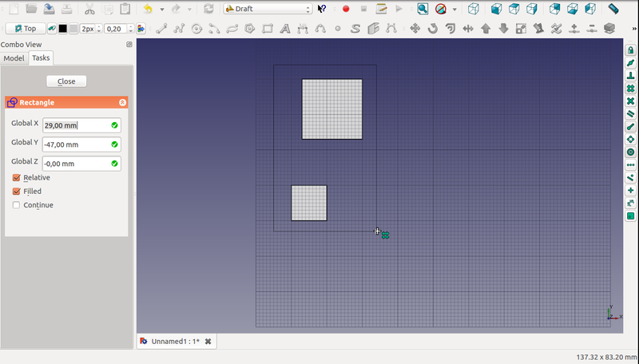Click the snap lock toggle icon
Viewport: 639px width, 364px height.
click(630, 50)
